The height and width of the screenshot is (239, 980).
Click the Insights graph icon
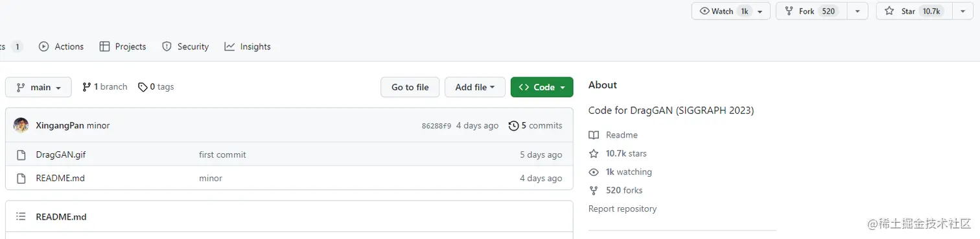(x=229, y=47)
